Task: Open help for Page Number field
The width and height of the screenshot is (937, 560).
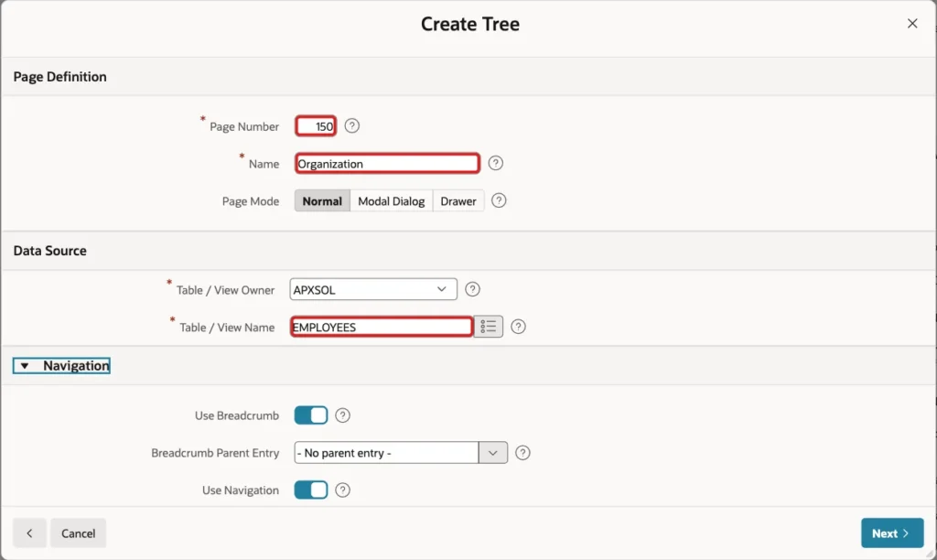Action: point(352,126)
